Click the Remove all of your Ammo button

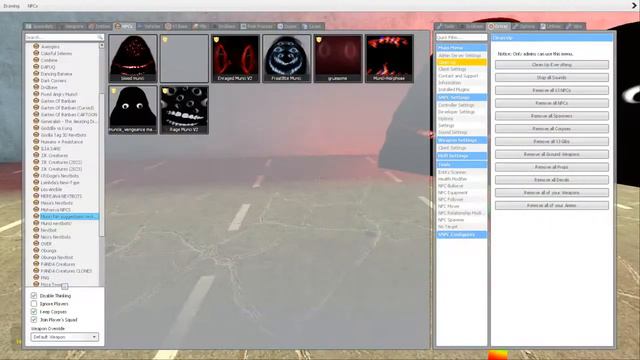point(552,205)
